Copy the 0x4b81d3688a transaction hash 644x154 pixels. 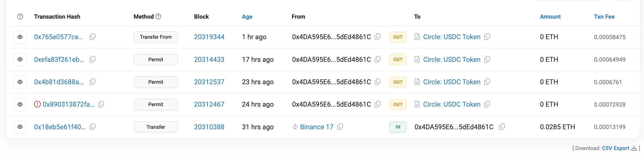click(92, 82)
